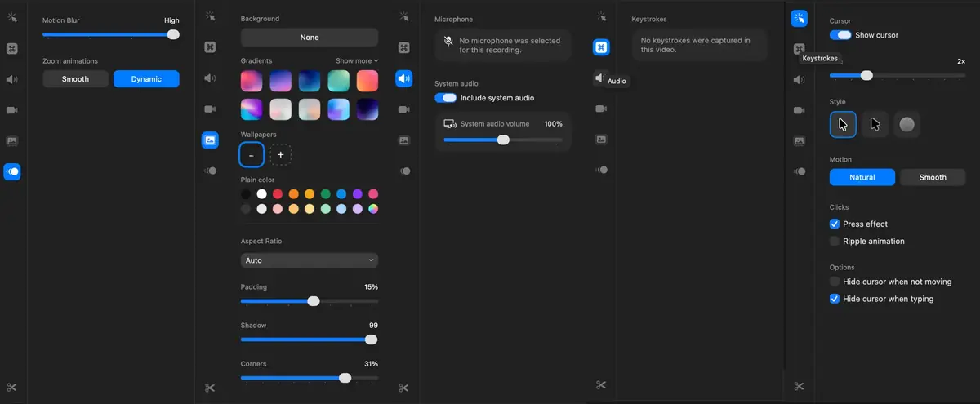The height and width of the screenshot is (404, 980).
Task: Click the active motion icon in Motion Blur panel sidebar
Action: [x=12, y=171]
